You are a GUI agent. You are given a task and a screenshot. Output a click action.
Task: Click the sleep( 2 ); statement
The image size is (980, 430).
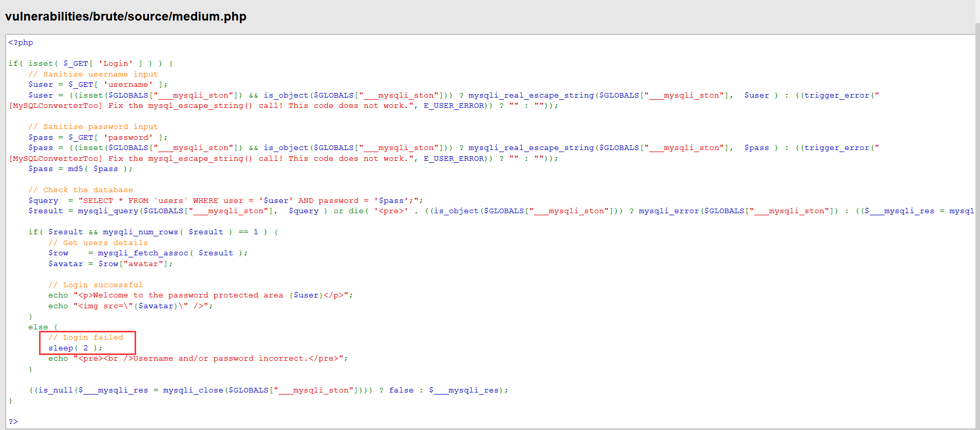point(76,348)
